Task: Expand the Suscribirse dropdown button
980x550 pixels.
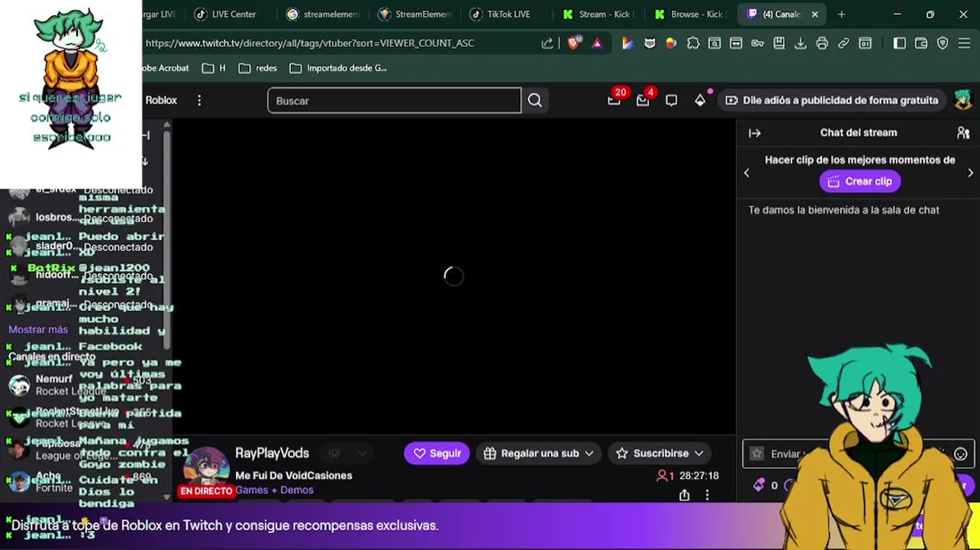Action: click(x=659, y=453)
